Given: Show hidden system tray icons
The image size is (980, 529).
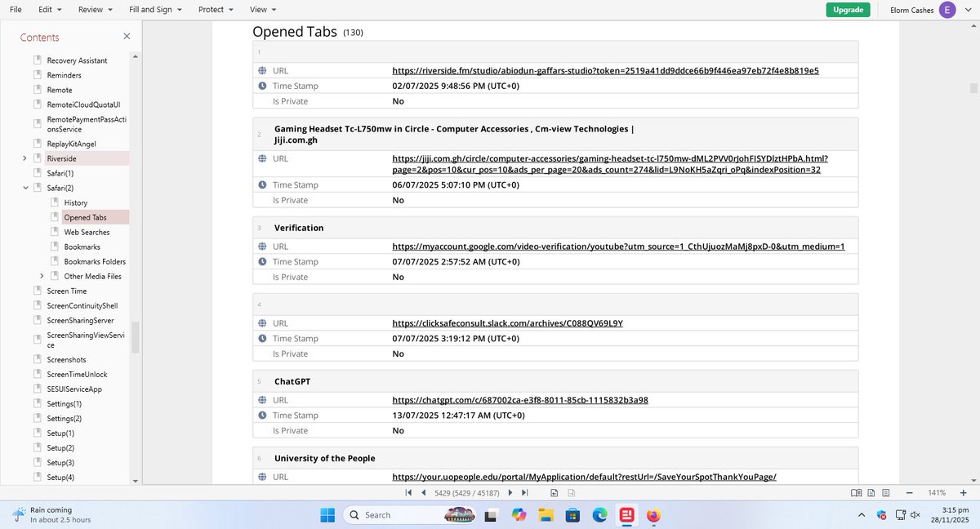Looking at the screenshot, I should [x=862, y=515].
